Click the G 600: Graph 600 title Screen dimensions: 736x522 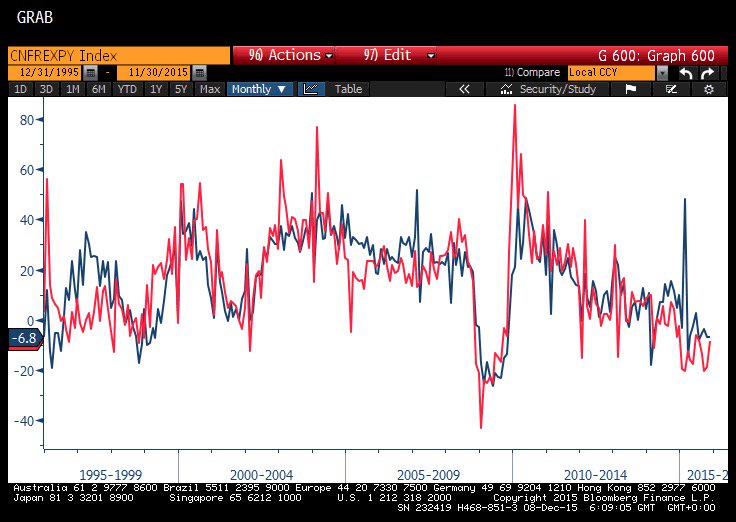point(656,56)
